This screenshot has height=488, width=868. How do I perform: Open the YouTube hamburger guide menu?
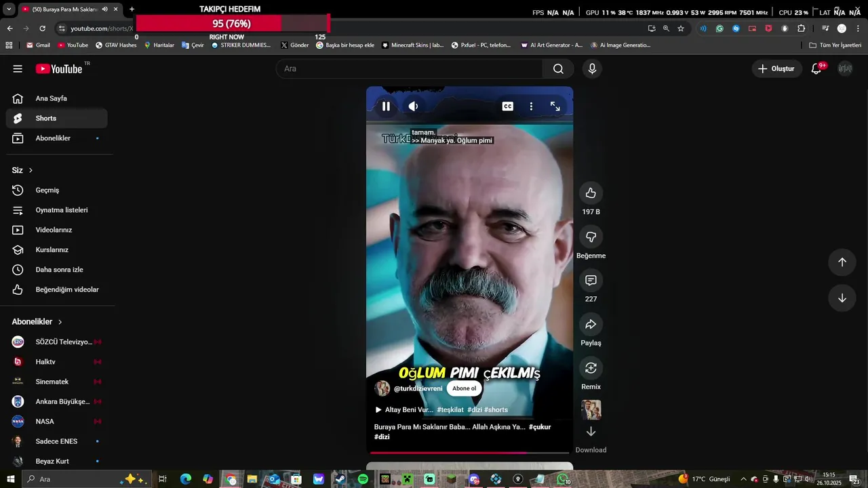click(18, 68)
